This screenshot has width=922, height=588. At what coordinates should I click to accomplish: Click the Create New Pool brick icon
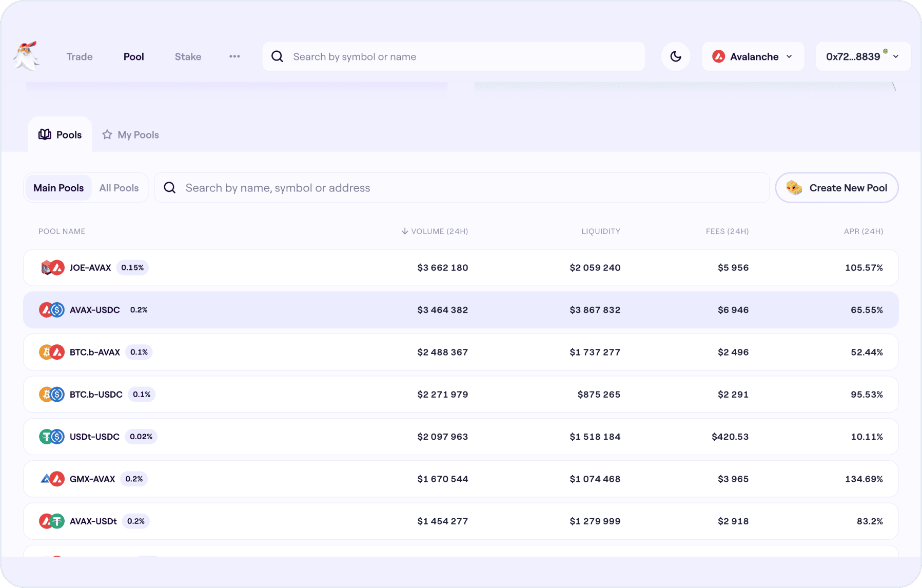[x=794, y=188]
